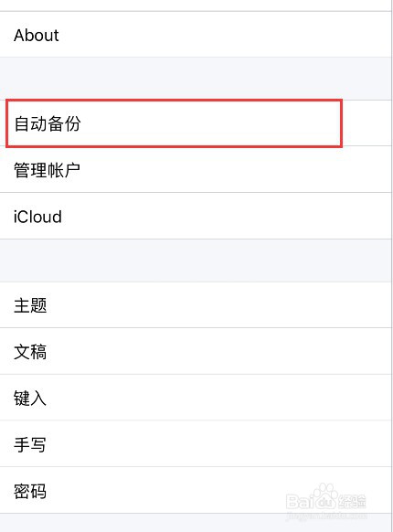Click the iCloud label text

click(37, 217)
